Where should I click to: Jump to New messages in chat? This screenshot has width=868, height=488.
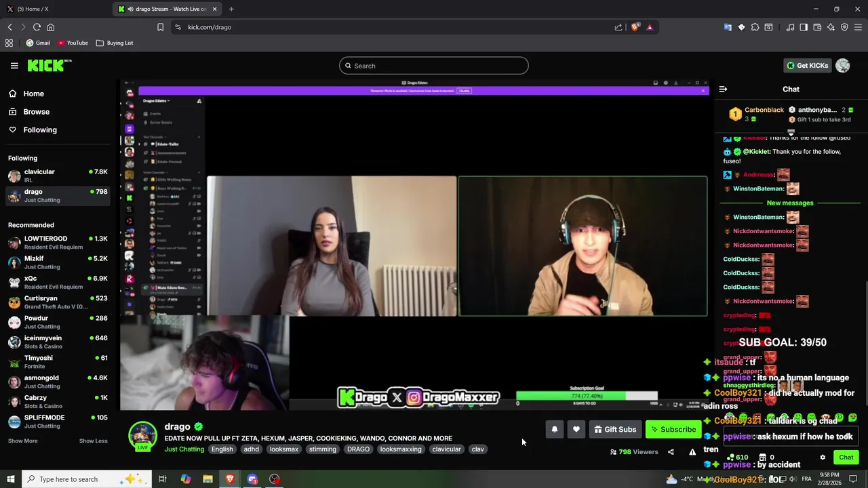(x=790, y=203)
